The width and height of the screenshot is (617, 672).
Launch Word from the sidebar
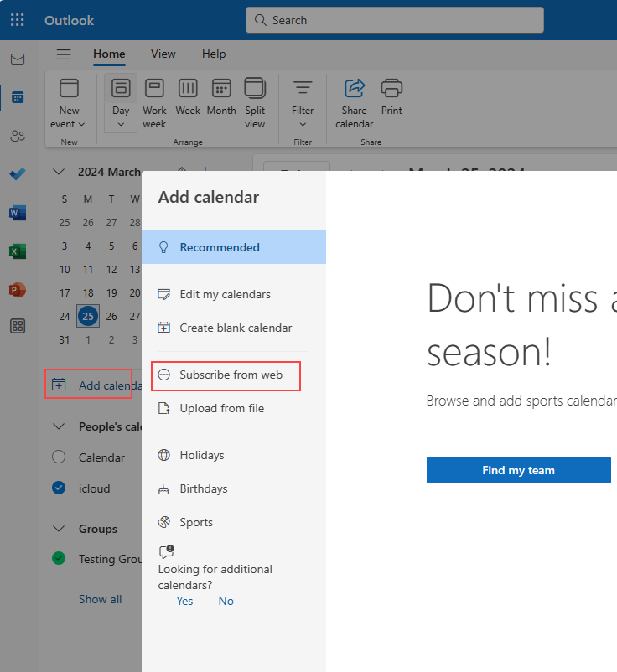point(18,213)
